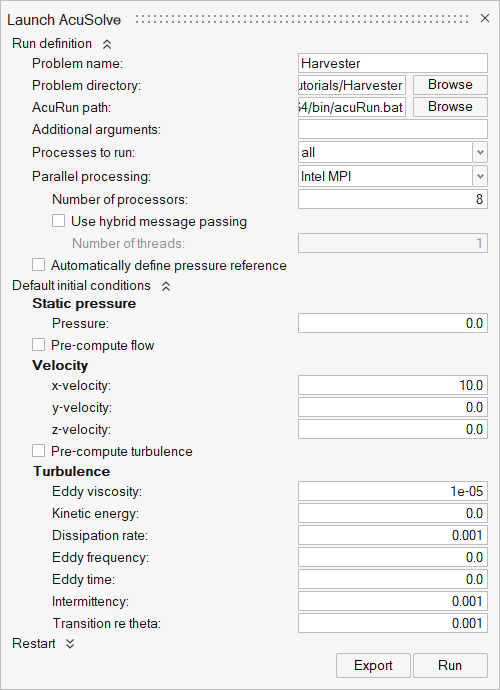Close the Launch AcuSolve dialog
The height and width of the screenshot is (690, 500).
pos(485,18)
